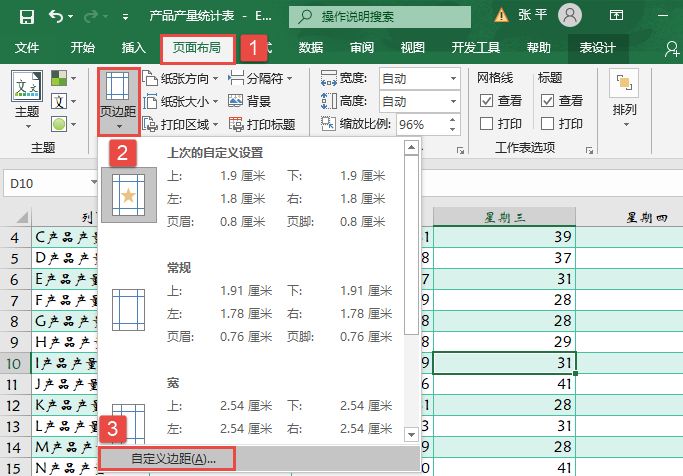Screen dimensions: 683x476
Task: Select the cell with 41 in row 15
Action: click(504, 467)
